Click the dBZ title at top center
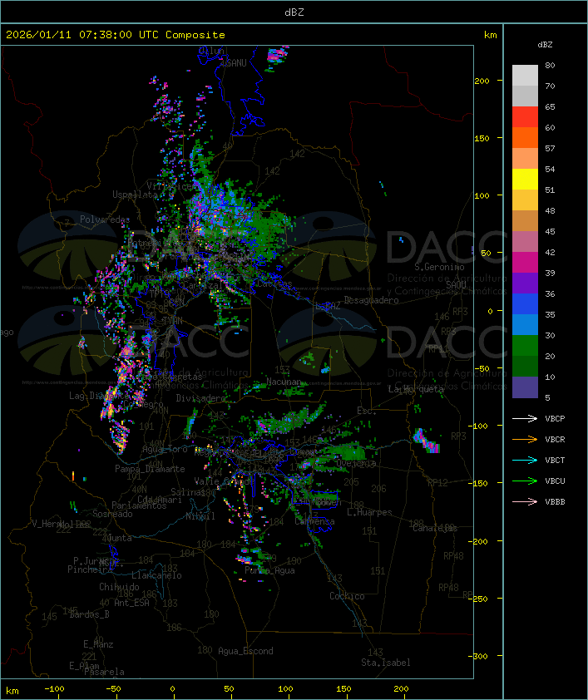Image resolution: width=588 pixels, height=700 pixels. [294, 12]
